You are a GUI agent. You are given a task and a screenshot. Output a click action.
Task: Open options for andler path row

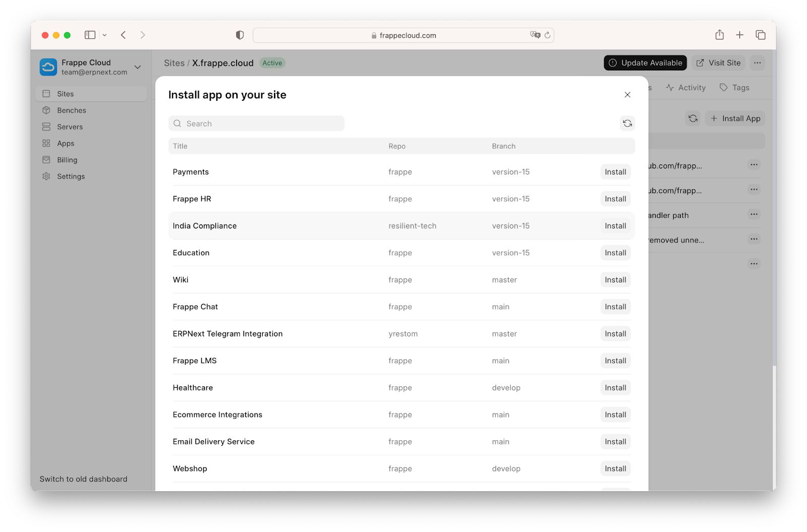(x=754, y=214)
